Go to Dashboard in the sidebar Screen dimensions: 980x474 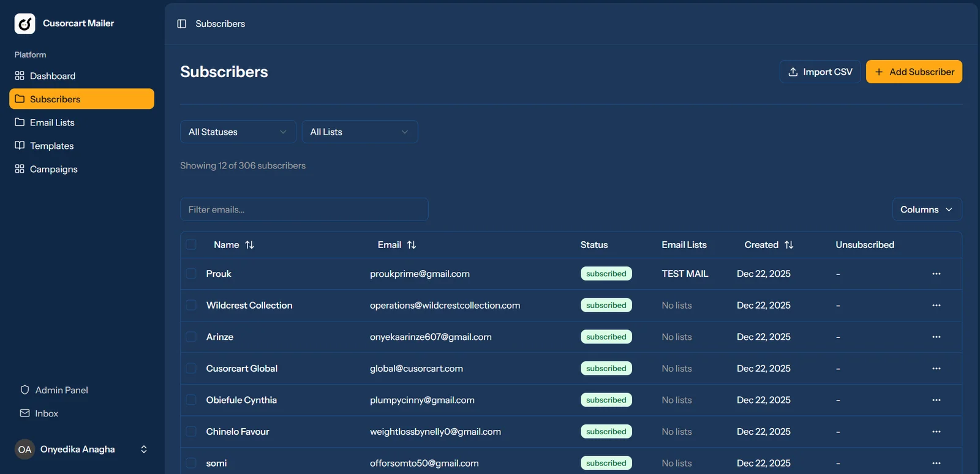click(x=81, y=76)
